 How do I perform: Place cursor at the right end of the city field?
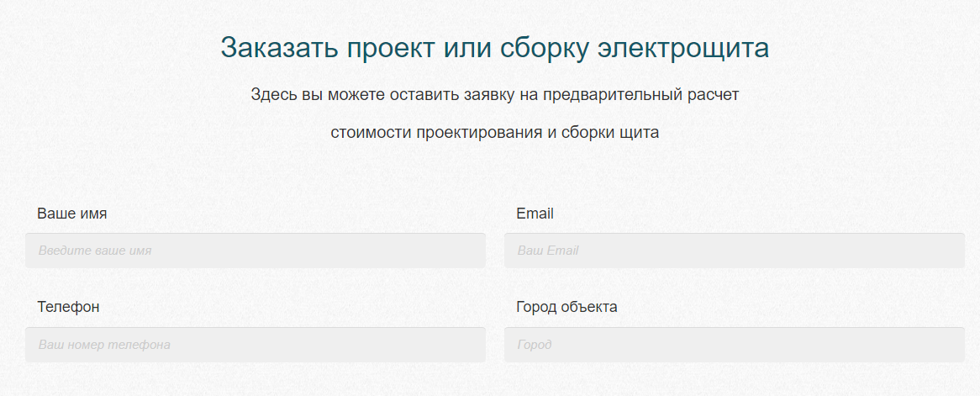point(956,345)
